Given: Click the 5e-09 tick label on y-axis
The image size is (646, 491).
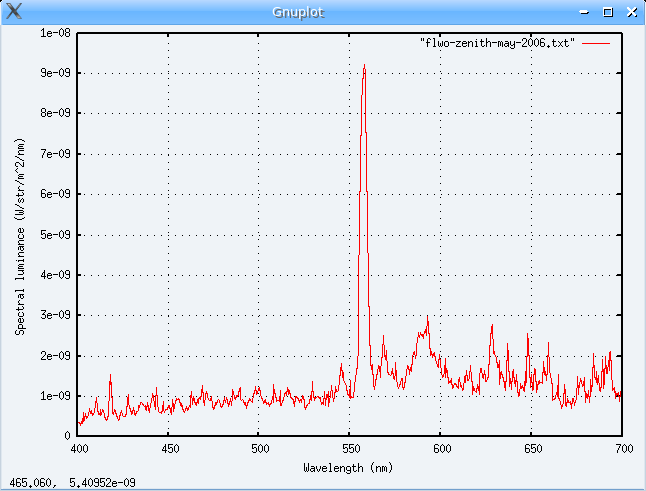Looking at the screenshot, I should 52,235.
